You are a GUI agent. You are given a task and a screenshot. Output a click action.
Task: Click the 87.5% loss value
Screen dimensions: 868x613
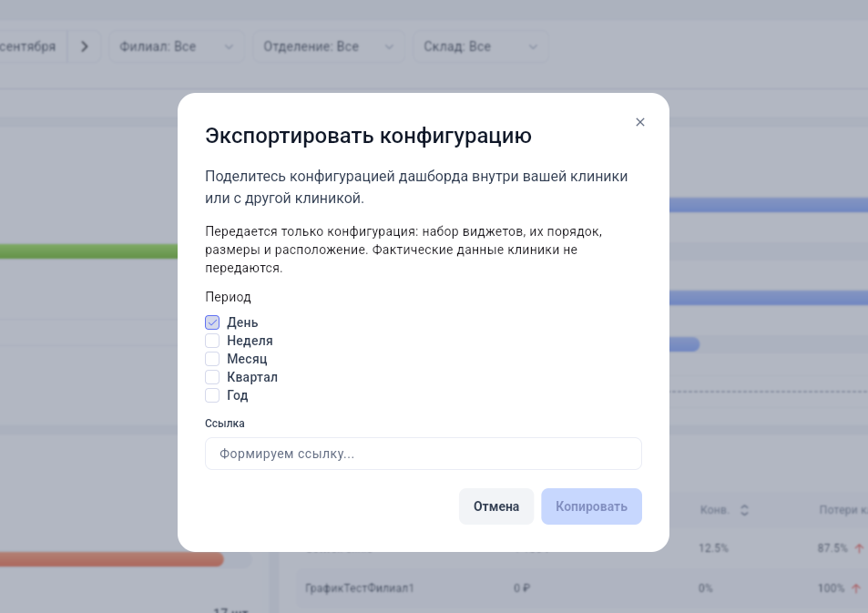(832, 548)
